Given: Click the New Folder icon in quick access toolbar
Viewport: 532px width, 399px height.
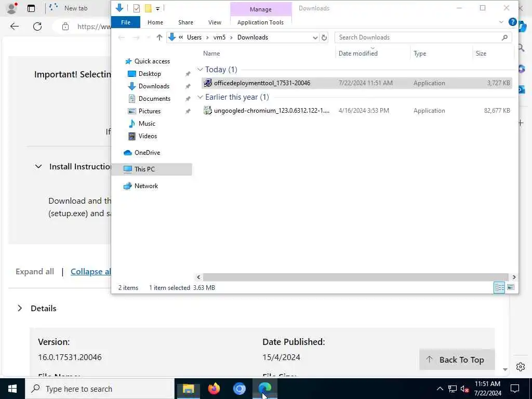Looking at the screenshot, I should tap(148, 8).
